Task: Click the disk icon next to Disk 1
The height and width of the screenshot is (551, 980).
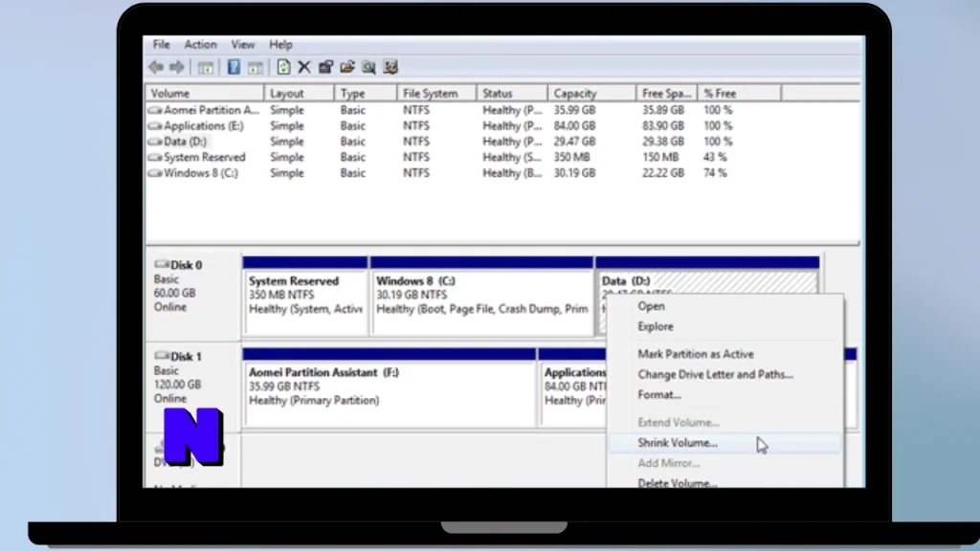Action: tap(161, 356)
